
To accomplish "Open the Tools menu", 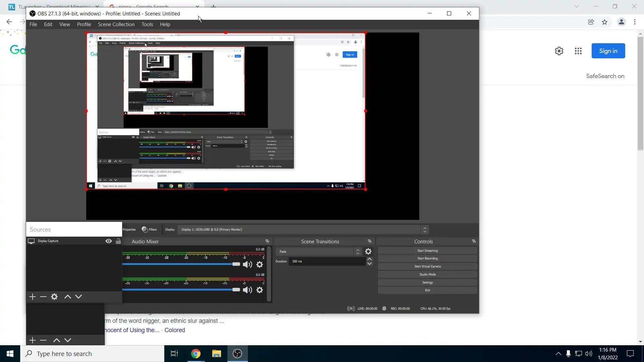I will coord(147,24).
